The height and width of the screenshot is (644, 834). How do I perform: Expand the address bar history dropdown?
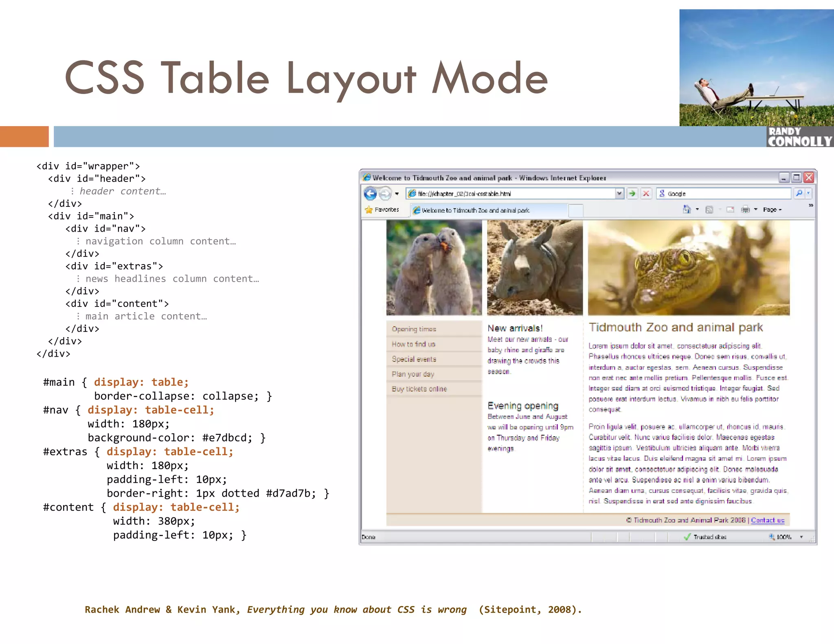pyautogui.click(x=619, y=193)
